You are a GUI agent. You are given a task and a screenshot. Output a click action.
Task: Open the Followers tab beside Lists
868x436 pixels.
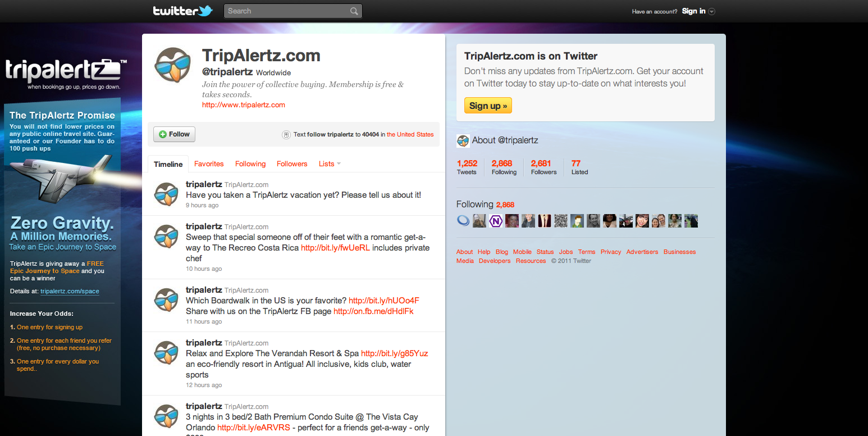click(x=292, y=164)
